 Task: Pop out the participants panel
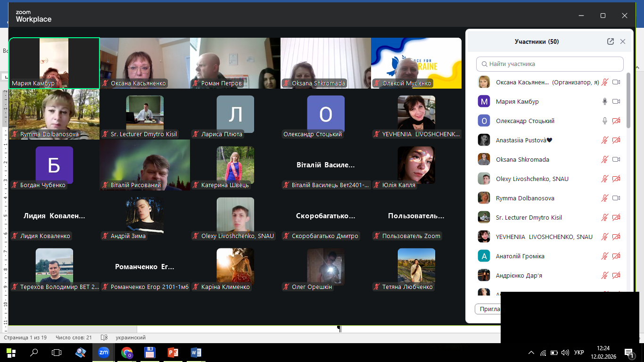(x=611, y=41)
